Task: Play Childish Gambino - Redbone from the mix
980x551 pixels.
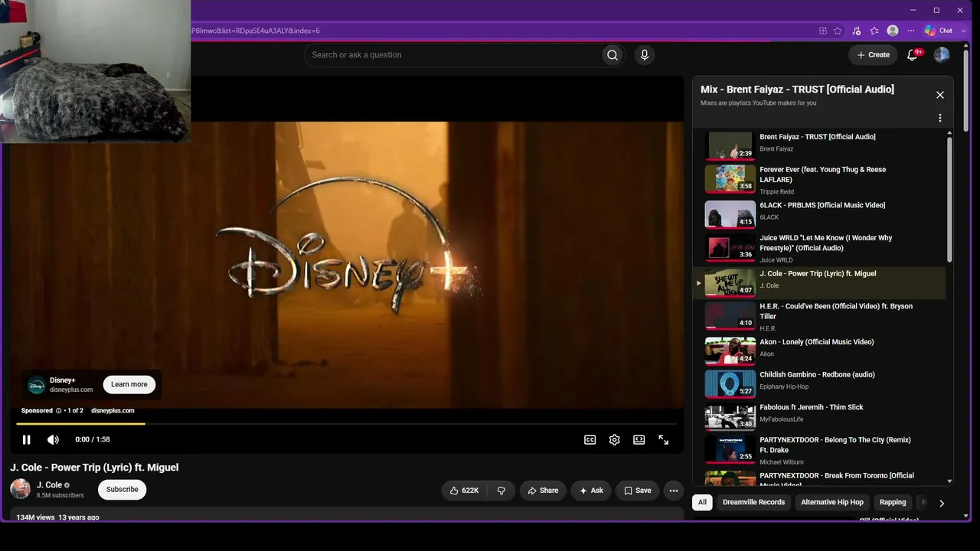Action: pyautogui.click(x=819, y=383)
